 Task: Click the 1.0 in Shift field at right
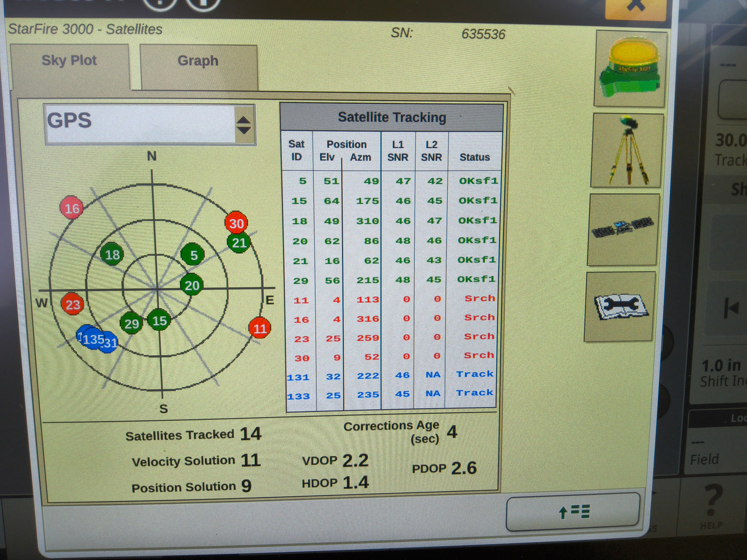coord(723,373)
